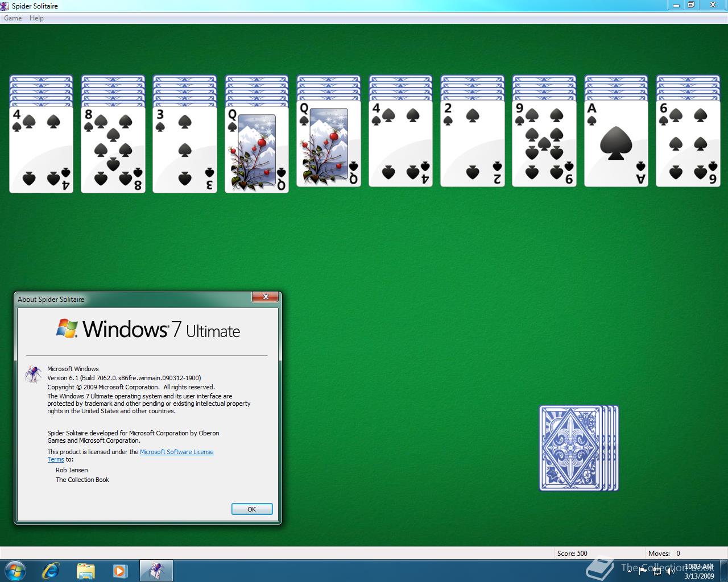Launch Internet Explorer from the taskbar
The height and width of the screenshot is (582, 728).
click(x=50, y=571)
